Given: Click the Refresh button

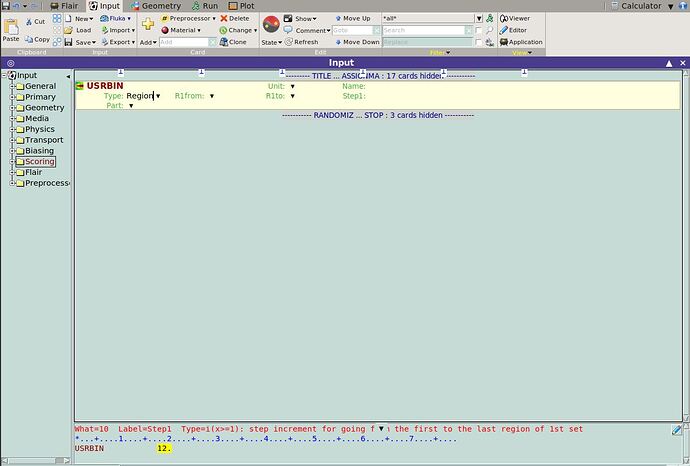Looking at the screenshot, I should click(x=301, y=42).
